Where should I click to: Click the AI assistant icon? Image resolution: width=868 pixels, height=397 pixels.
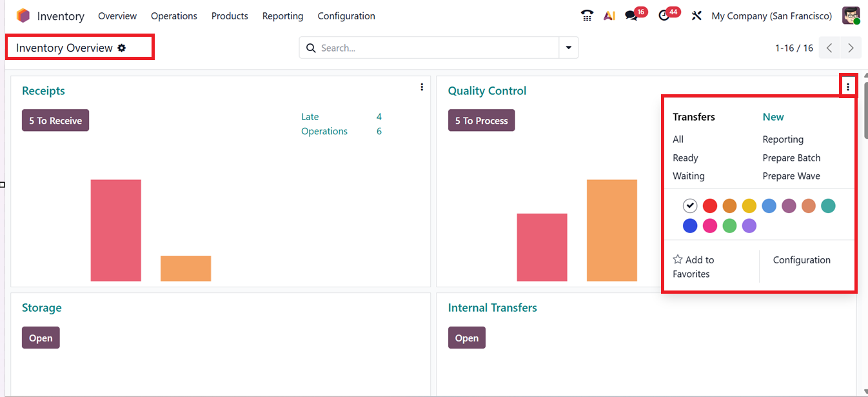[609, 15]
